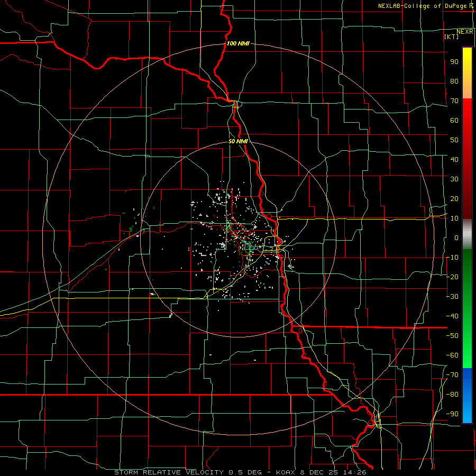Click the -10 knot scale value
This screenshot has height=476, width=476.
click(x=452, y=258)
